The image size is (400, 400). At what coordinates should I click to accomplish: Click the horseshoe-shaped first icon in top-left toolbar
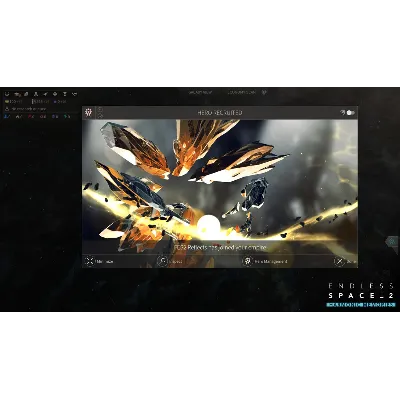7,94
